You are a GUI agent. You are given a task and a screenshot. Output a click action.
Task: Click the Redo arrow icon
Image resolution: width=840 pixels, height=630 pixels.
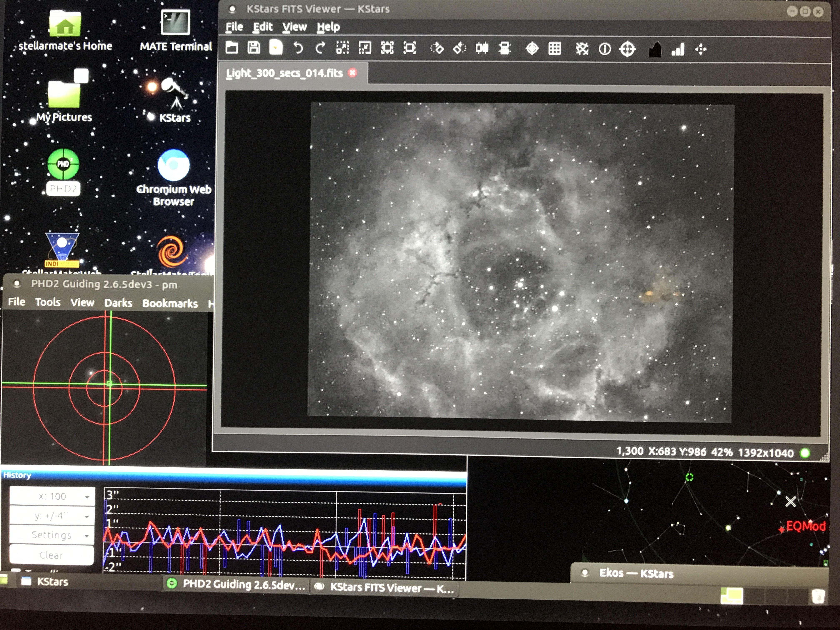(x=320, y=48)
